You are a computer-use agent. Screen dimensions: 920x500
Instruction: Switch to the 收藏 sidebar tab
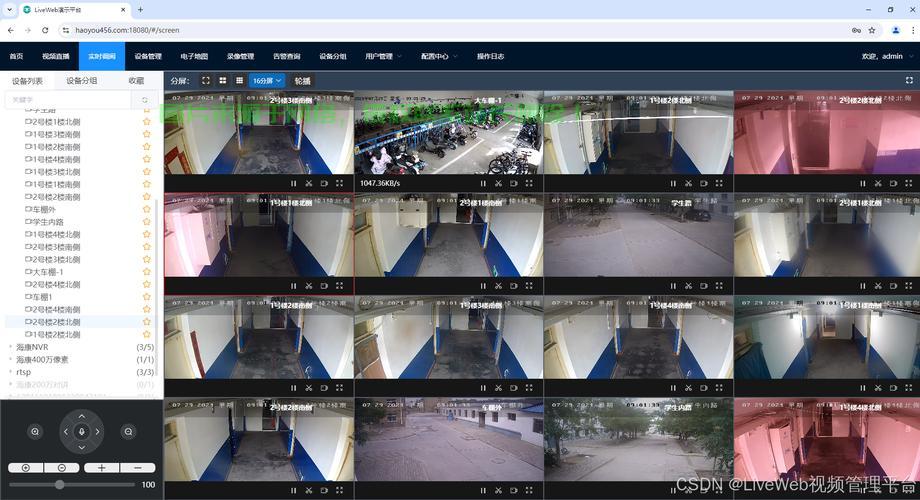pyautogui.click(x=136, y=80)
